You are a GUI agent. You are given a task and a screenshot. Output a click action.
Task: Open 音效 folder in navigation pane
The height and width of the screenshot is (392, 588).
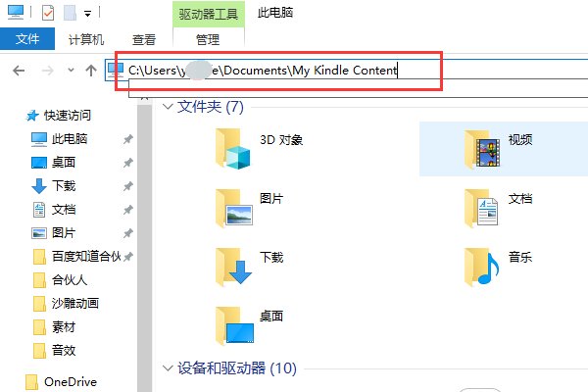tap(64, 351)
